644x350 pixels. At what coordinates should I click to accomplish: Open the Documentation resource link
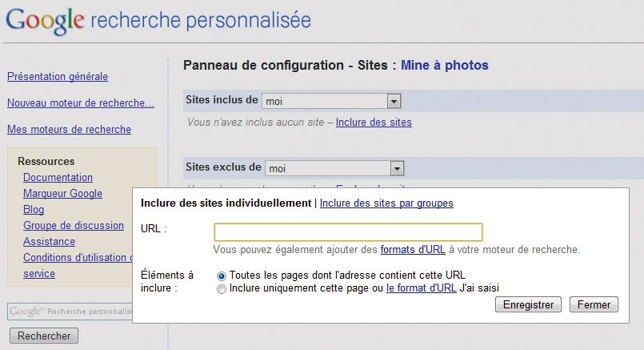pyautogui.click(x=58, y=178)
